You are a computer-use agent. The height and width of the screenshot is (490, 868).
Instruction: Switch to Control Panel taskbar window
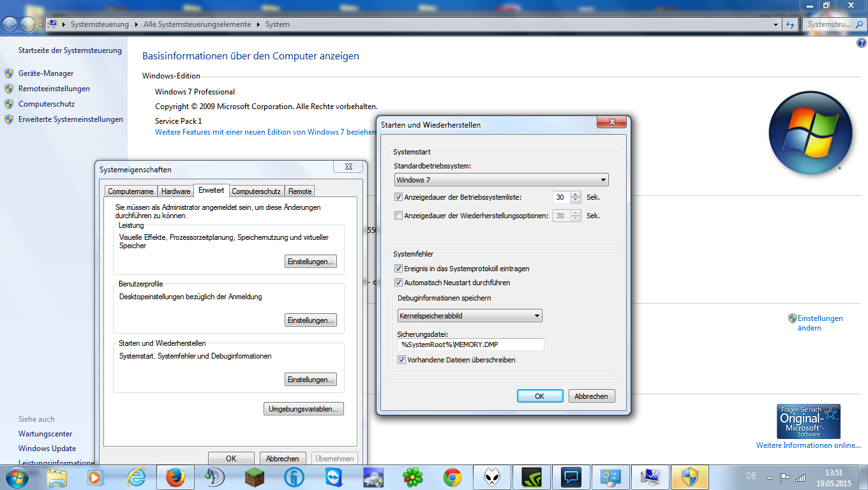(611, 477)
